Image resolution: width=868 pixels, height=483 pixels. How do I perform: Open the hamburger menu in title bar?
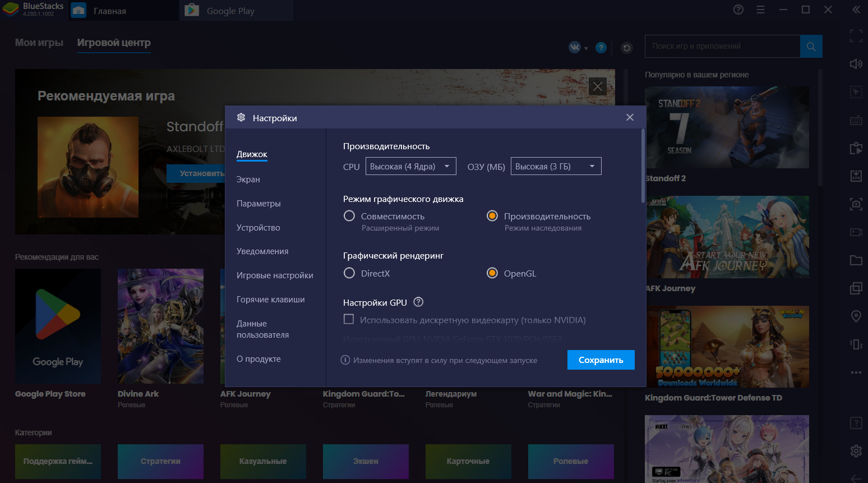[761, 10]
